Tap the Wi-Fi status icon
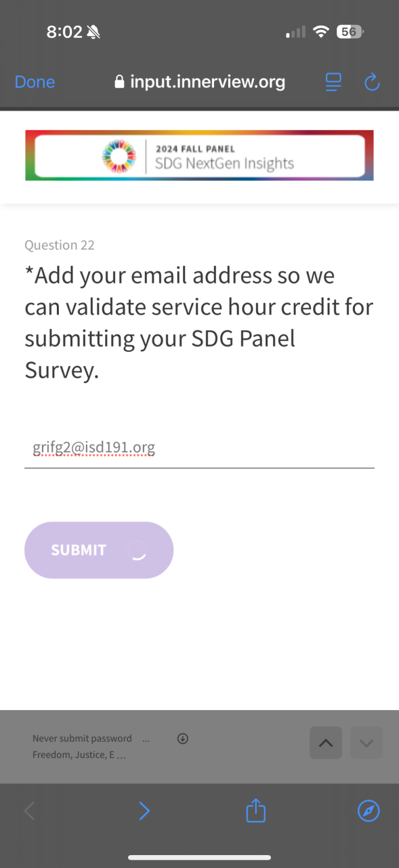Screen dimensions: 399x868 click(322, 32)
